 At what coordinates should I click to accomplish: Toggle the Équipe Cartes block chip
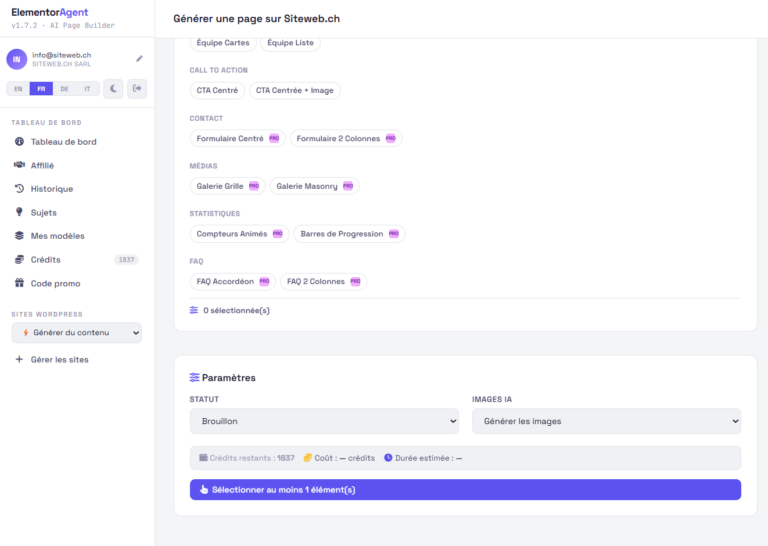pos(223,43)
